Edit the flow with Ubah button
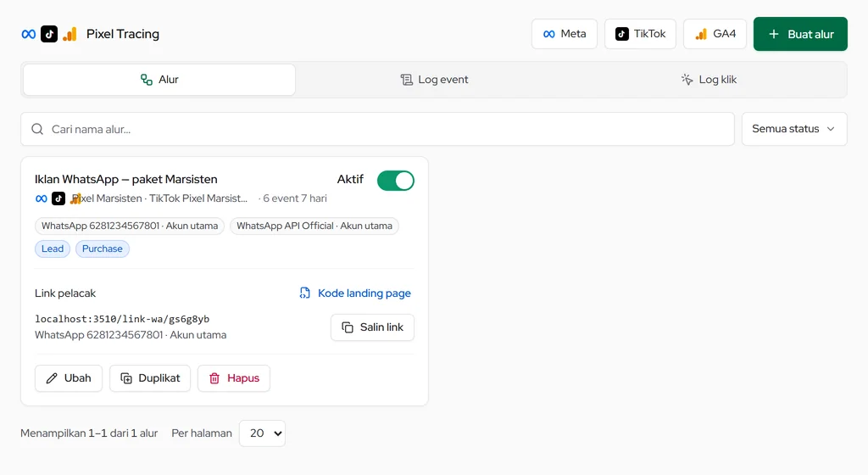868x475 pixels. tap(69, 378)
